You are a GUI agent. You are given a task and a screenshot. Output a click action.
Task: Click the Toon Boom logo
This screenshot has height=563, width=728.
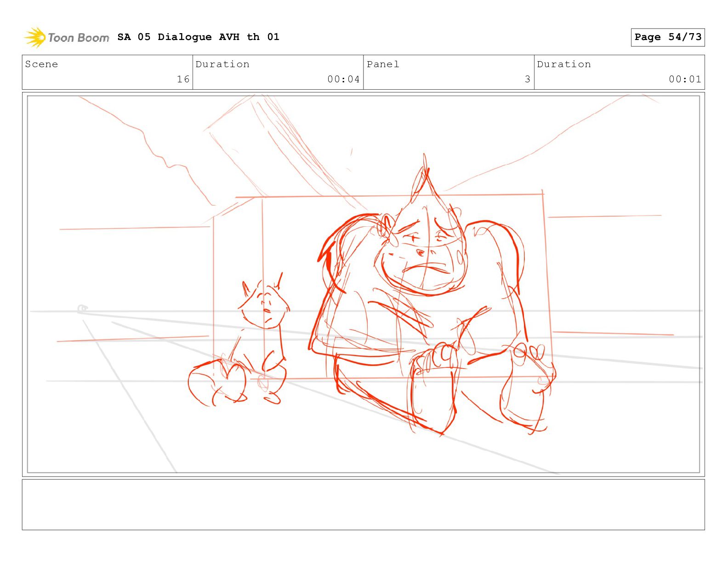[67, 37]
